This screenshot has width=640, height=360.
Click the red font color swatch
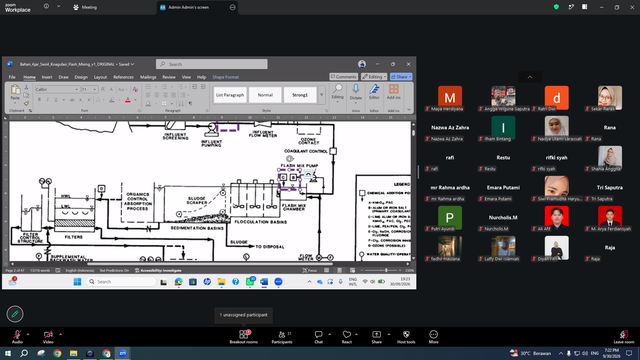[128, 100]
